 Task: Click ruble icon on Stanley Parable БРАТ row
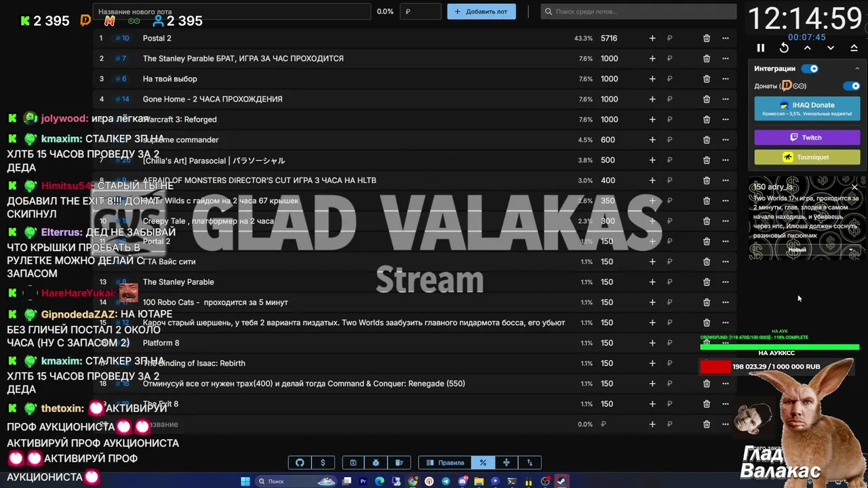tap(669, 59)
